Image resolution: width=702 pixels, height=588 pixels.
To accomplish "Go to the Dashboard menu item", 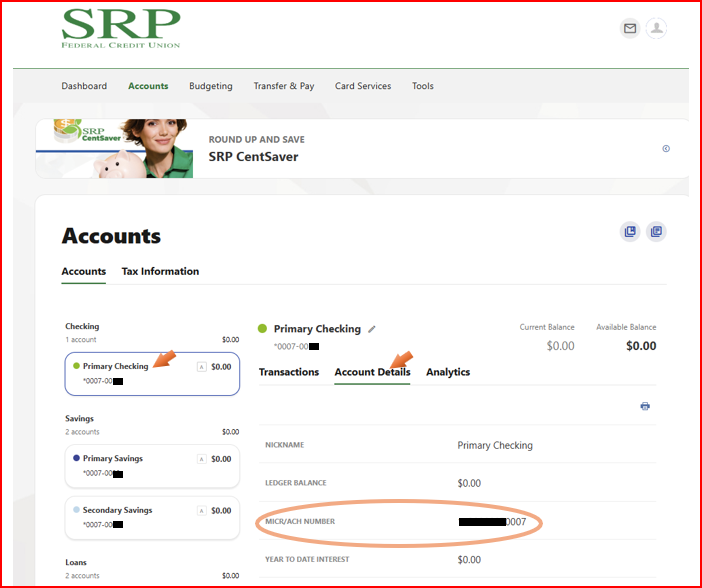I will (84, 86).
